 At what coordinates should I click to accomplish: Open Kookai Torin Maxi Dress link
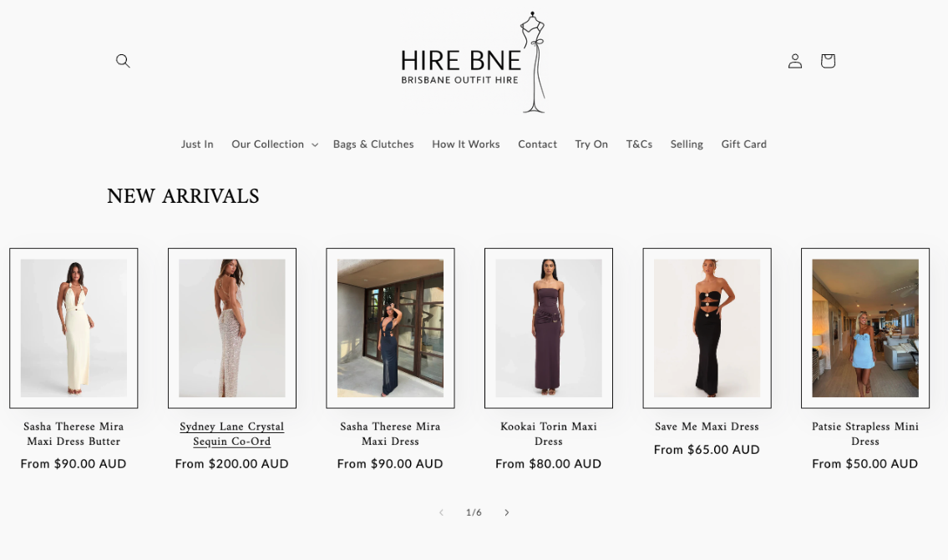(x=549, y=434)
